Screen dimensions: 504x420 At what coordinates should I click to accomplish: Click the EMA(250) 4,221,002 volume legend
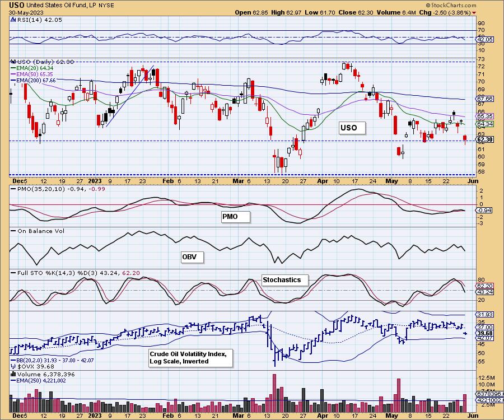click(38, 381)
